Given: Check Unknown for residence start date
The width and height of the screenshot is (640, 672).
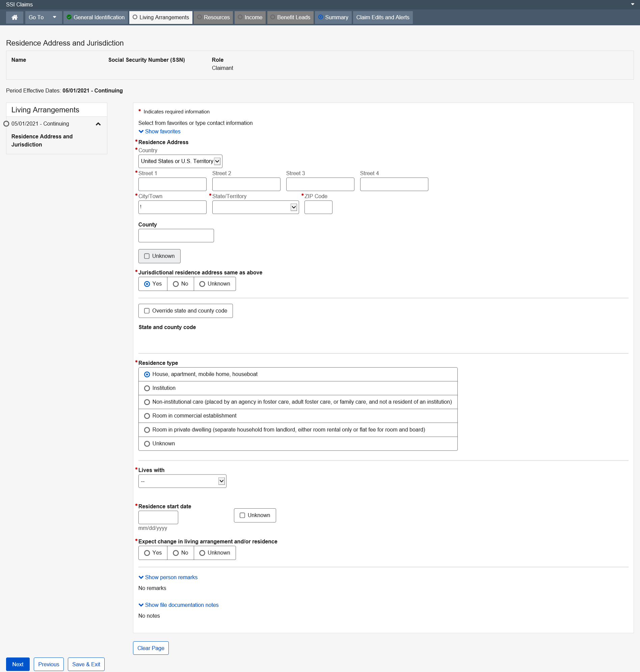Looking at the screenshot, I should pyautogui.click(x=242, y=515).
